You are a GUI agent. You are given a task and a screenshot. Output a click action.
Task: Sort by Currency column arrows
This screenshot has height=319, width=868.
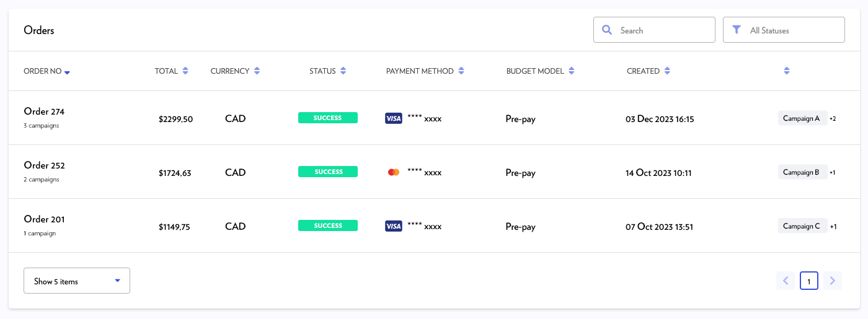pyautogui.click(x=257, y=71)
